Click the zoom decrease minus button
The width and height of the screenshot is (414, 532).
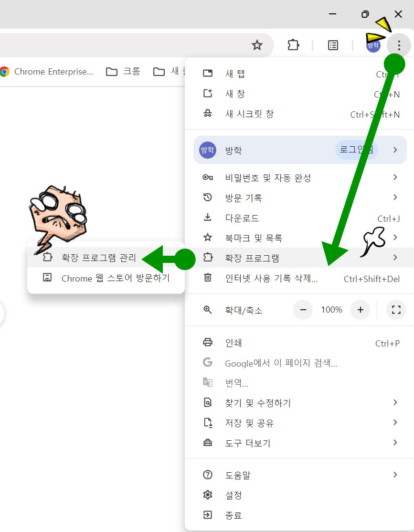[x=303, y=310]
